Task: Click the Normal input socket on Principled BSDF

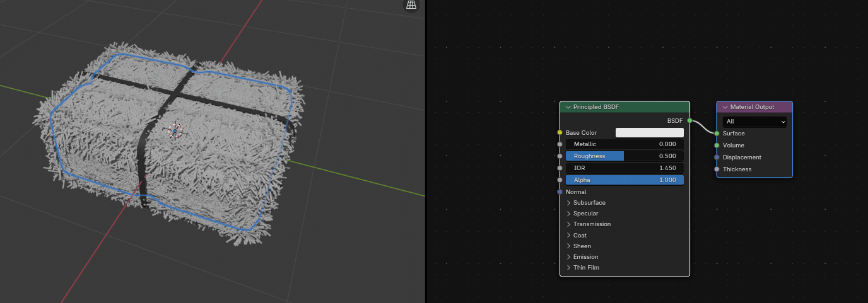Action: point(560,192)
